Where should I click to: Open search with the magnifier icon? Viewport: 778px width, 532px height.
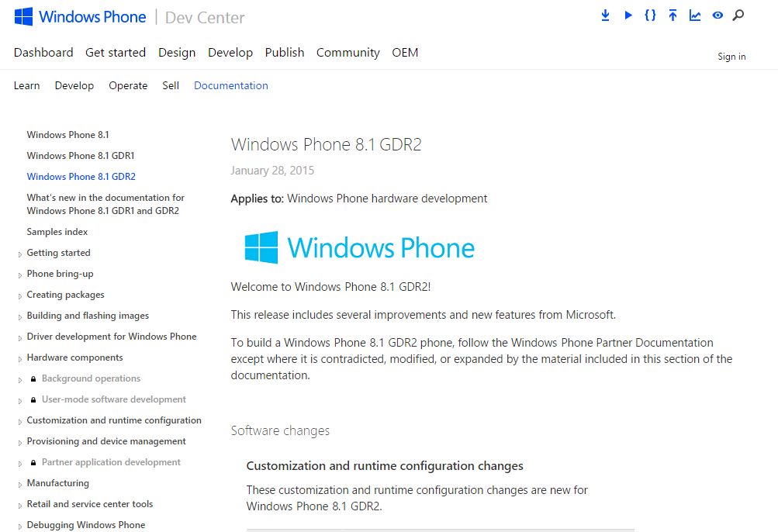pyautogui.click(x=738, y=16)
